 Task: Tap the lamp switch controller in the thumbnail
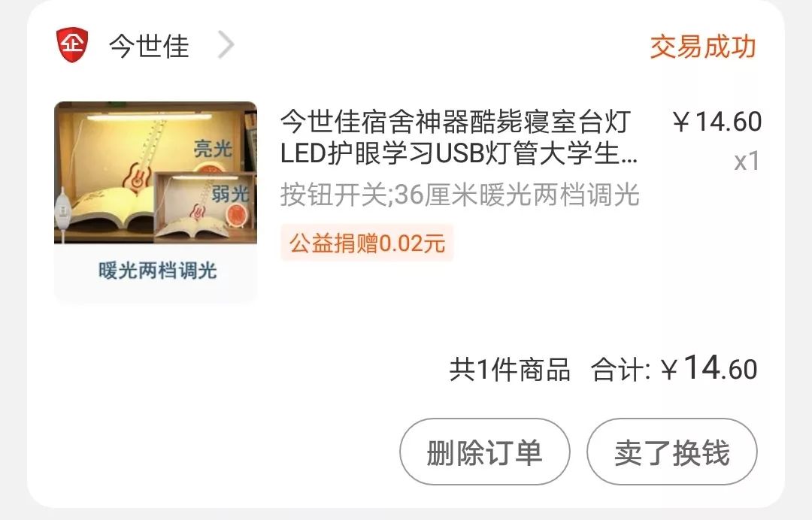click(63, 210)
